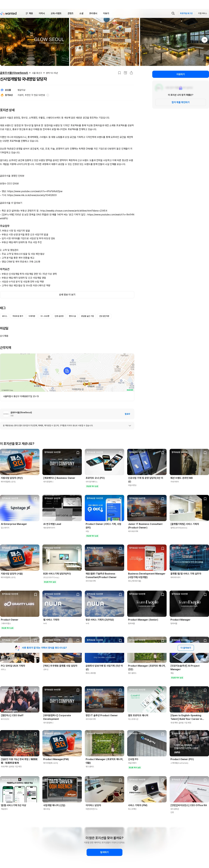Viewport: 209px width, 868px height.
Task: Click the blue location pin on the map
Action: 67,371
